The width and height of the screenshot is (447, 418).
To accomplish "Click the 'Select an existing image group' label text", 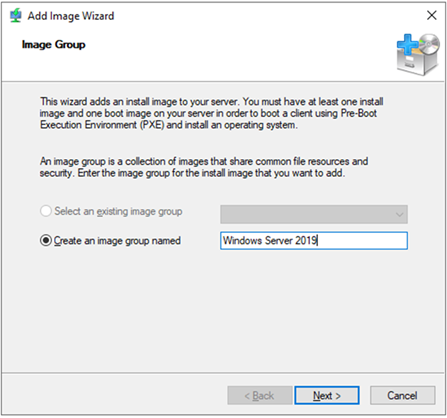I will click(118, 211).
